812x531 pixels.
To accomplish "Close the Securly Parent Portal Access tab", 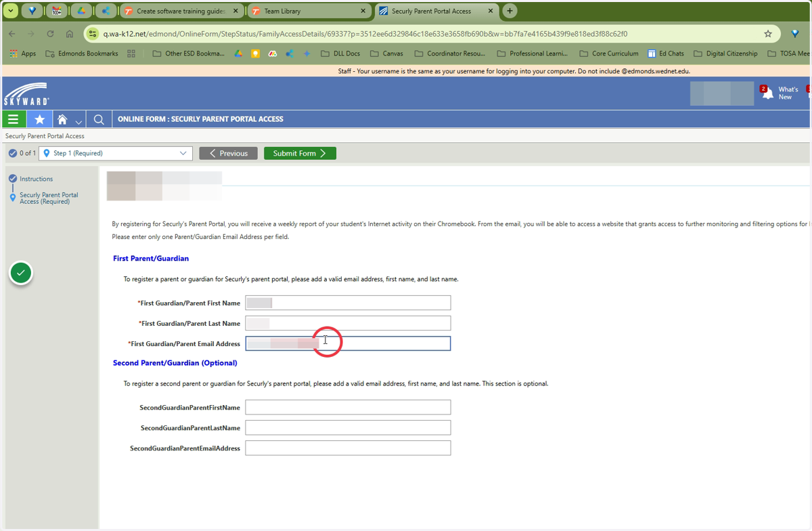I will (491, 11).
